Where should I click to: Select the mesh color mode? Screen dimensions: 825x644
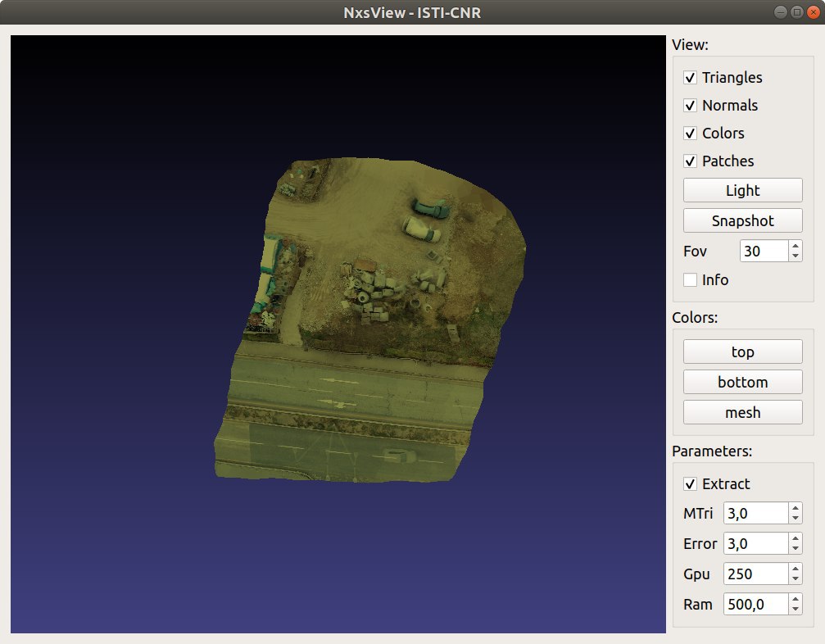click(742, 411)
